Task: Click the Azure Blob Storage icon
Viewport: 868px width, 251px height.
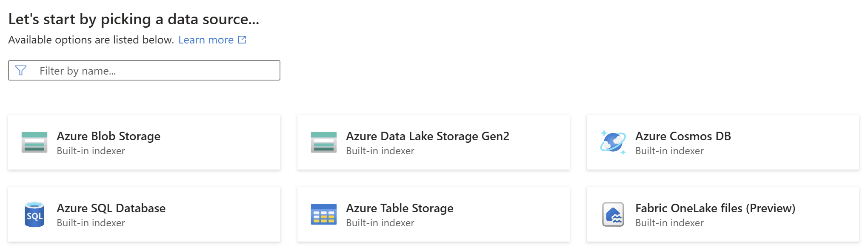Action: [x=34, y=142]
